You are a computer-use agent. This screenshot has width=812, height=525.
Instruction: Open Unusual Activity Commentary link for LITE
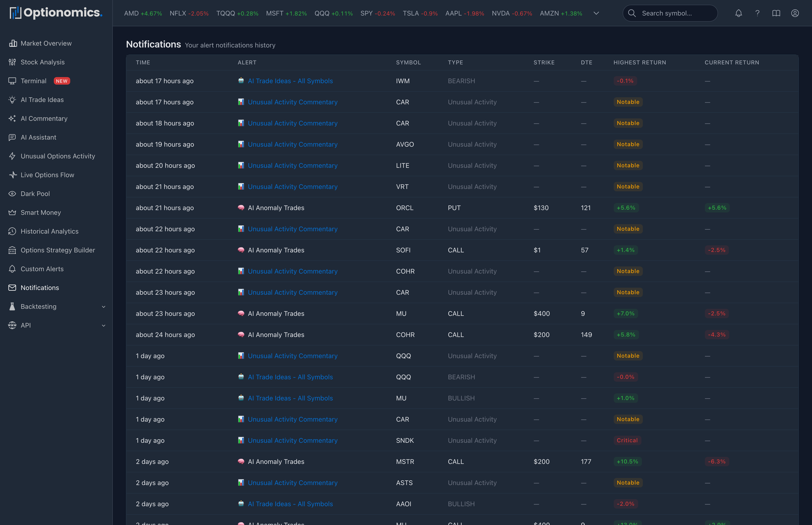tap(293, 165)
